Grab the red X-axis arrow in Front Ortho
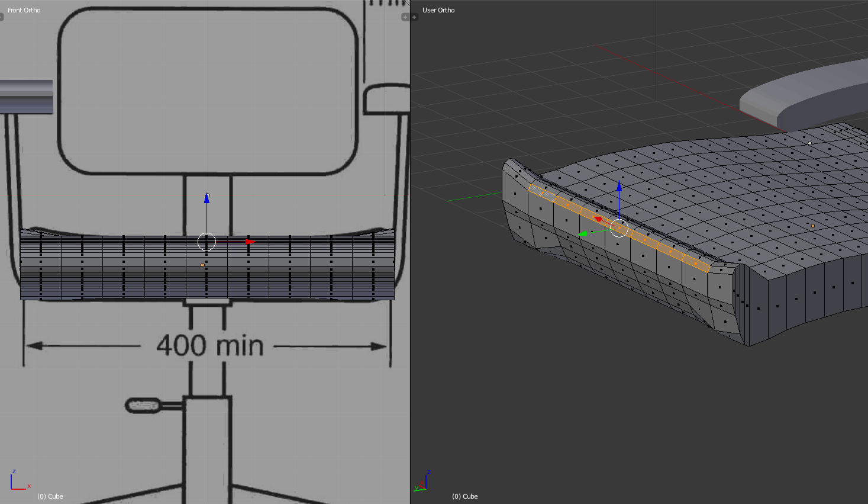 click(250, 242)
